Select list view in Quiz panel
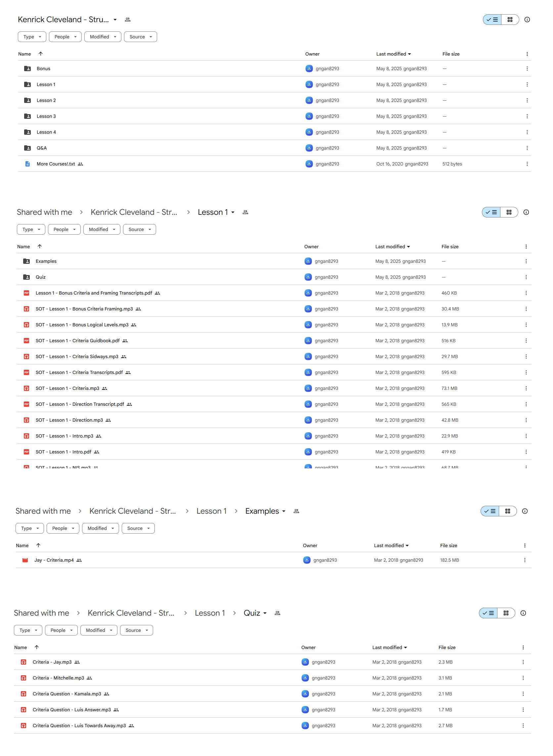The width and height of the screenshot is (553, 756). [488, 613]
